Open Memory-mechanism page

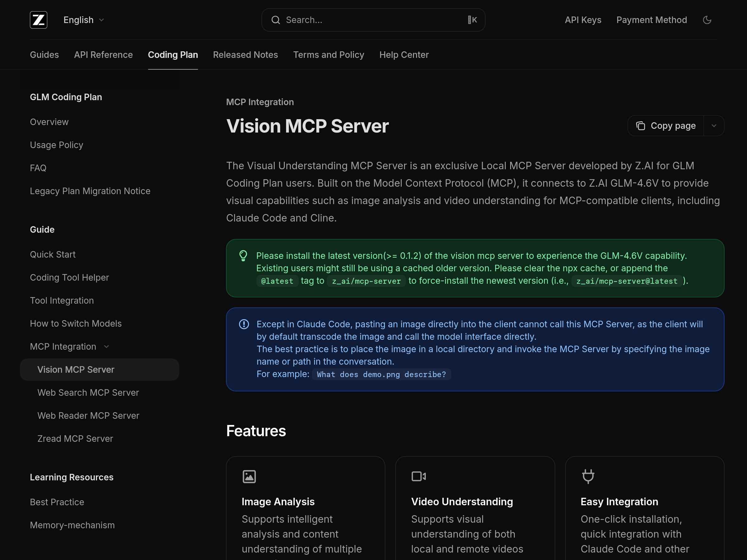click(72, 525)
